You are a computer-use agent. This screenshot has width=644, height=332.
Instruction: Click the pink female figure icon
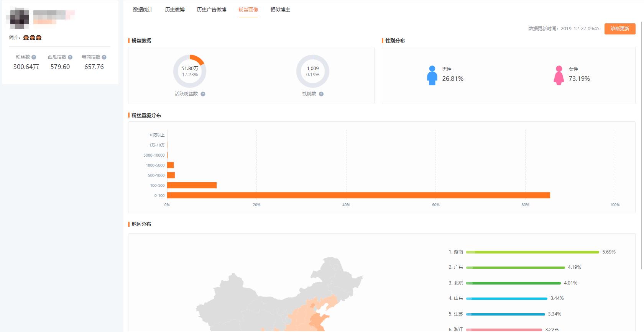pos(559,75)
